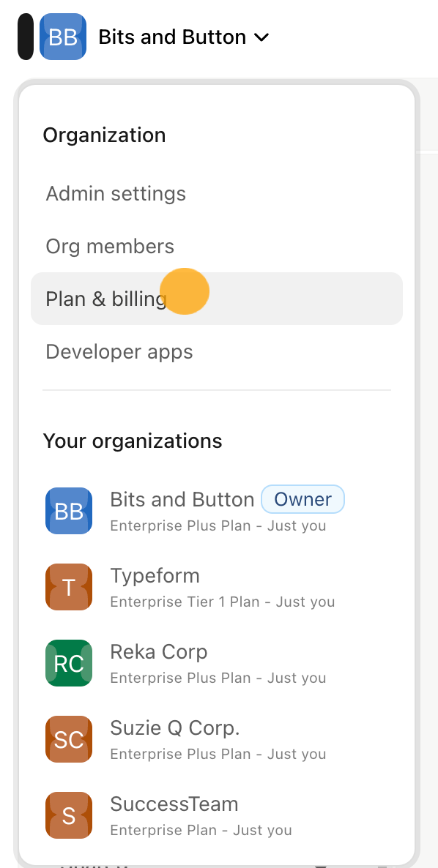Image resolution: width=438 pixels, height=868 pixels.
Task: Click the black vertical bar beside BB avatar
Action: [26, 37]
